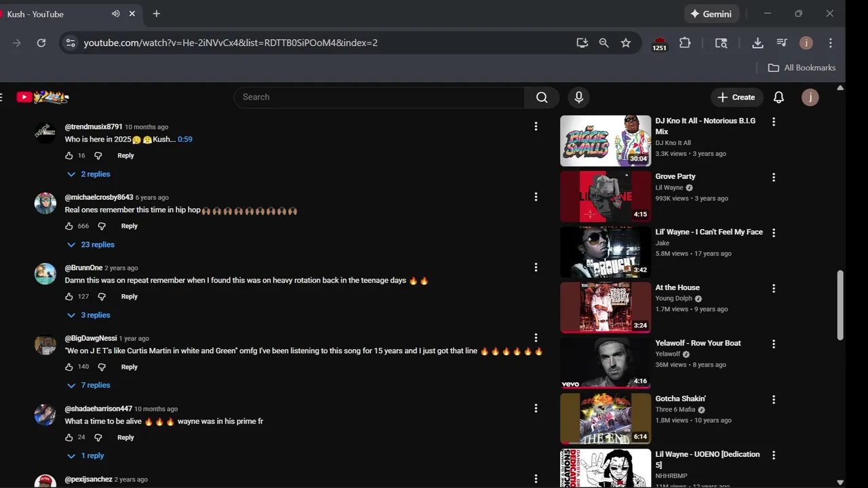Open the media controls icon in toolbar
Image resolution: width=868 pixels, height=488 pixels.
coord(782,43)
